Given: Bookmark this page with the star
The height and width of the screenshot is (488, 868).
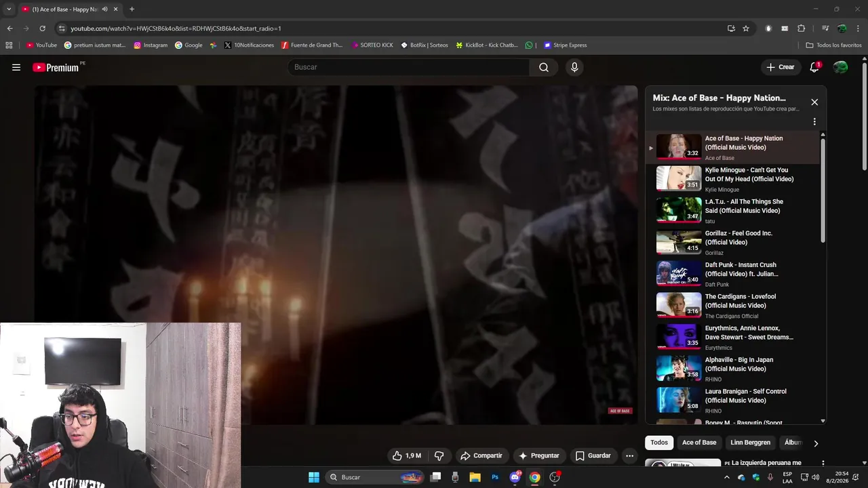Looking at the screenshot, I should [746, 28].
